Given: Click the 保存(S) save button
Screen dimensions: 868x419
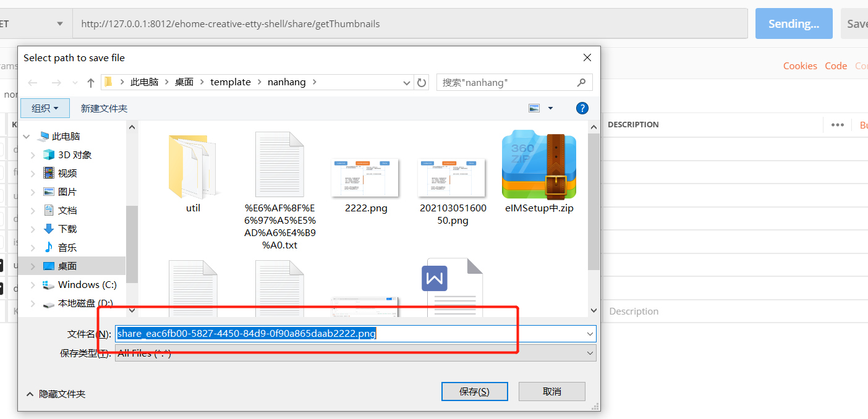Looking at the screenshot, I should pyautogui.click(x=475, y=391).
